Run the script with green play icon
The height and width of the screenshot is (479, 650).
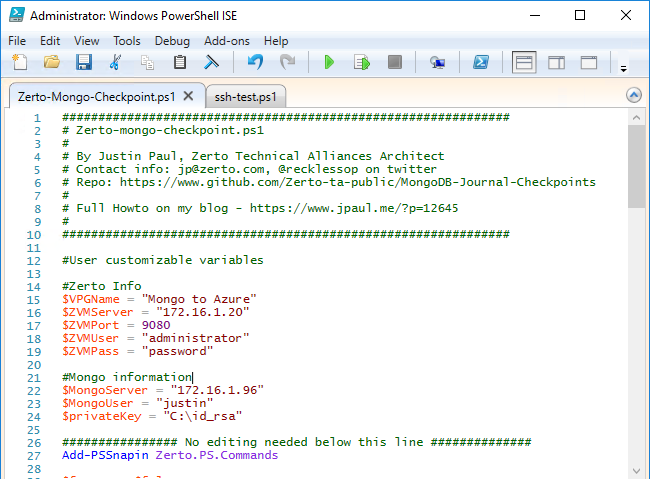click(x=329, y=63)
